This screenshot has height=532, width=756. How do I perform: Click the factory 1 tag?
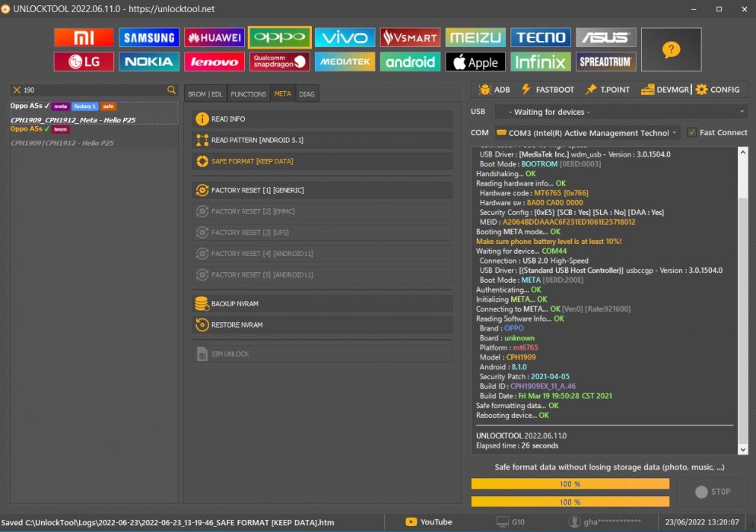pos(85,106)
